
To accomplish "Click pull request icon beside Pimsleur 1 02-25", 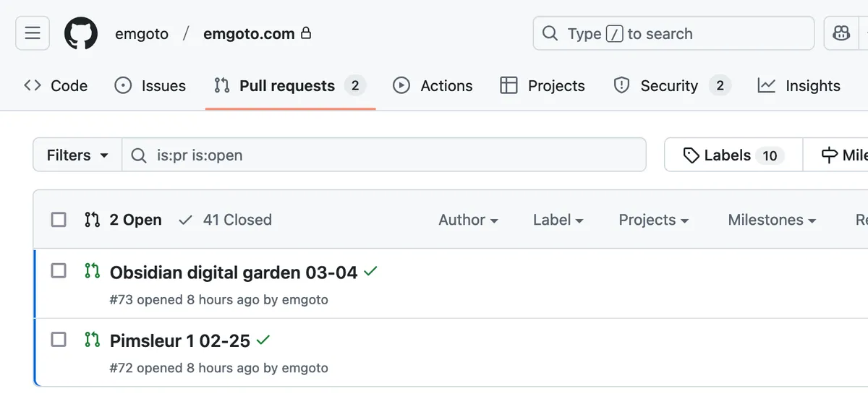I will point(92,339).
